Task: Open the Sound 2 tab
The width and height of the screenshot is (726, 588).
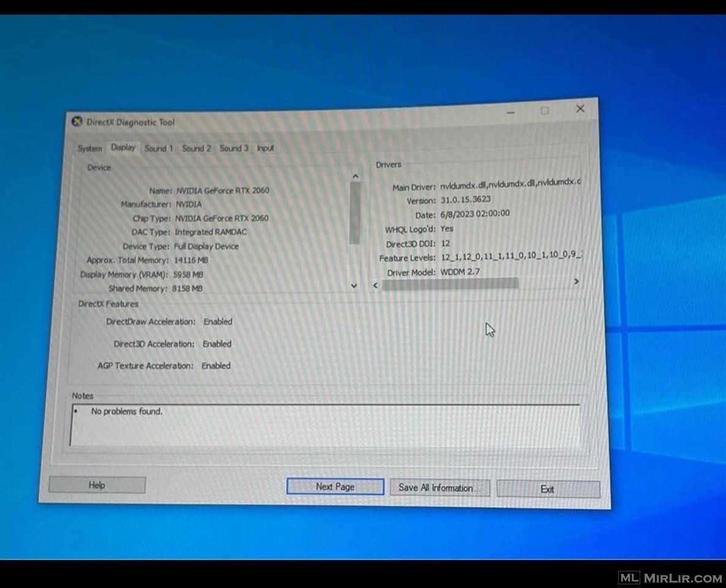Action: tap(196, 148)
